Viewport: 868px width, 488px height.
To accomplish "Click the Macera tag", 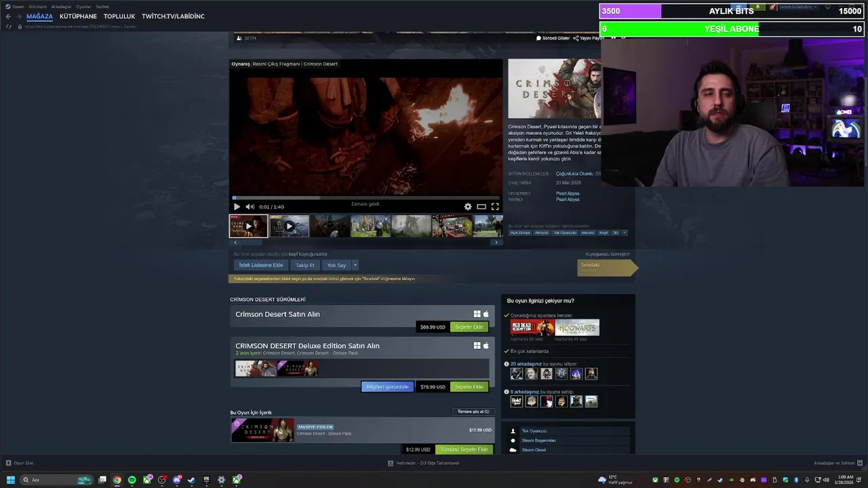I will tap(587, 232).
